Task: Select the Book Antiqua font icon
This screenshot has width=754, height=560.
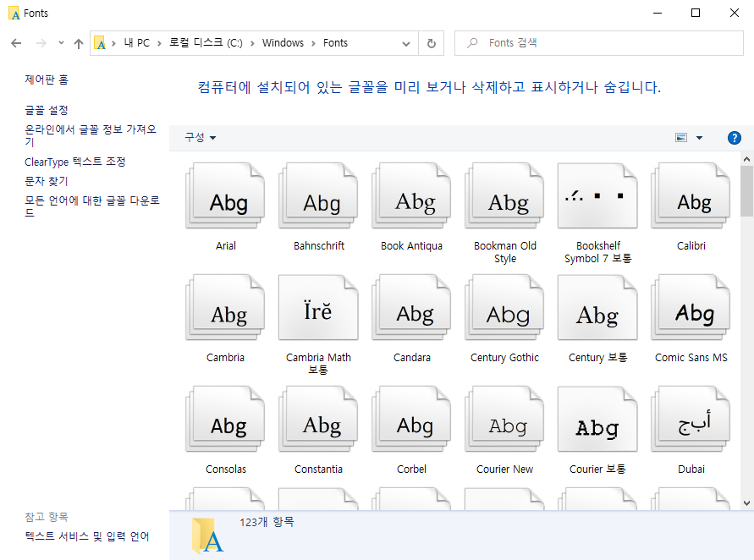Action: 411,195
